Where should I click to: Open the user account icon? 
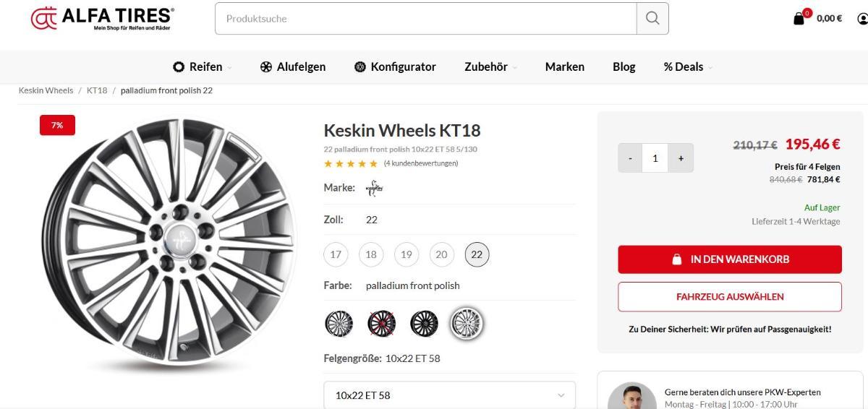click(862, 19)
